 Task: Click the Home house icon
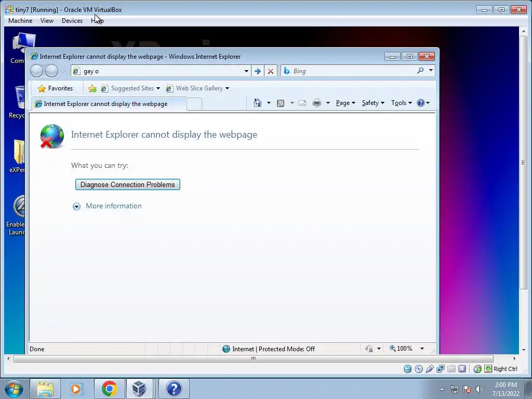(x=258, y=103)
